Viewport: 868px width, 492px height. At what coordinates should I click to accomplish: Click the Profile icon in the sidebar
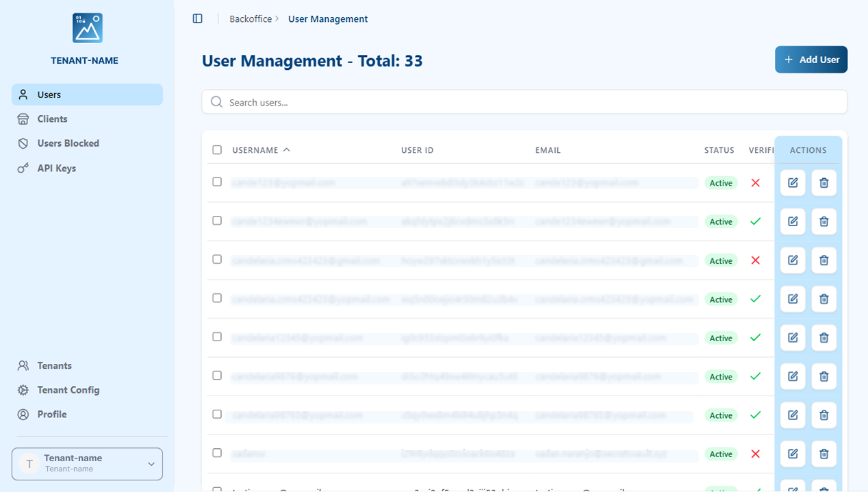23,414
